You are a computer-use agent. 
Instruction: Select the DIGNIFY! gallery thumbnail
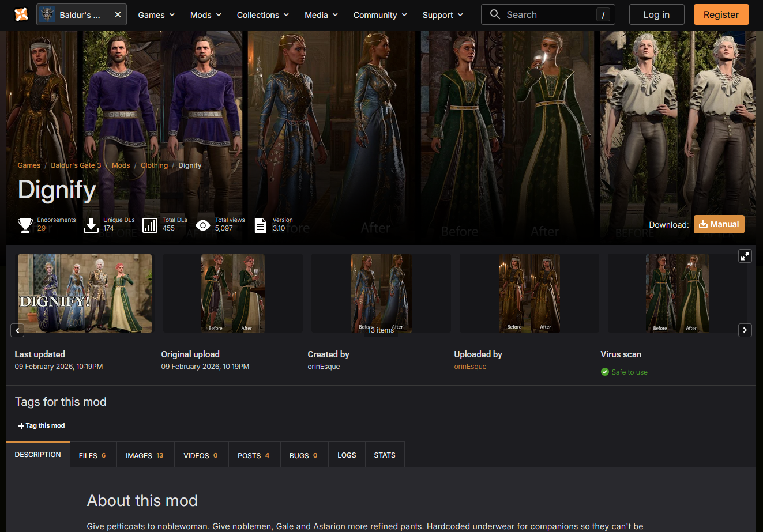coord(85,293)
